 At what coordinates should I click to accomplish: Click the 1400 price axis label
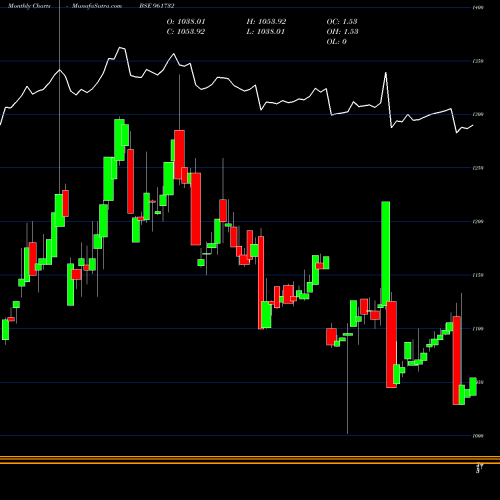[x=478, y=8]
